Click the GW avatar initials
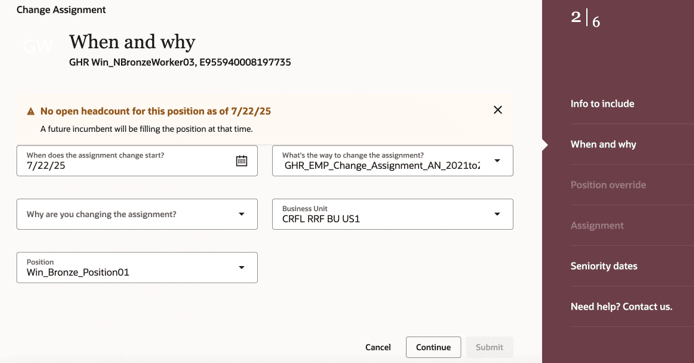Screen dimensions: 694x363 coord(38,46)
